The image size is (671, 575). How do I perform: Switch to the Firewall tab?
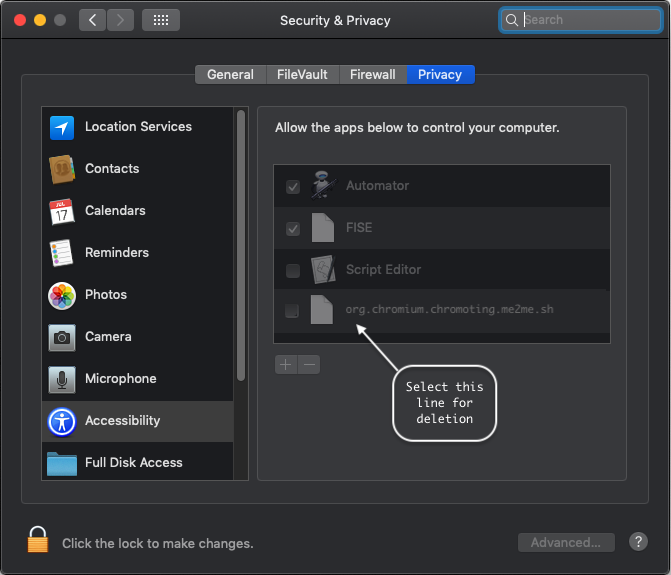(x=373, y=74)
